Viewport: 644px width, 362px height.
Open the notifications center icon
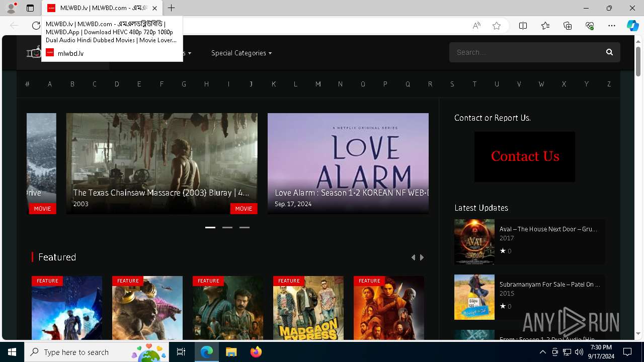(x=627, y=352)
